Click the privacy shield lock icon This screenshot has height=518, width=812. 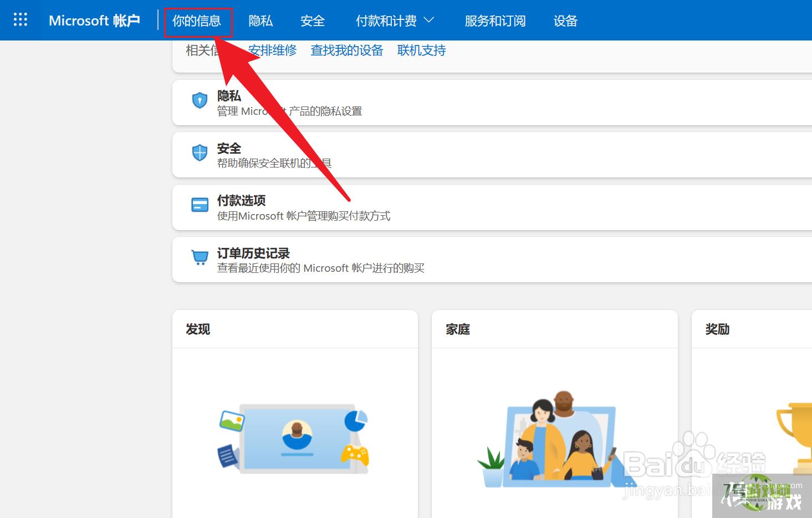200,100
